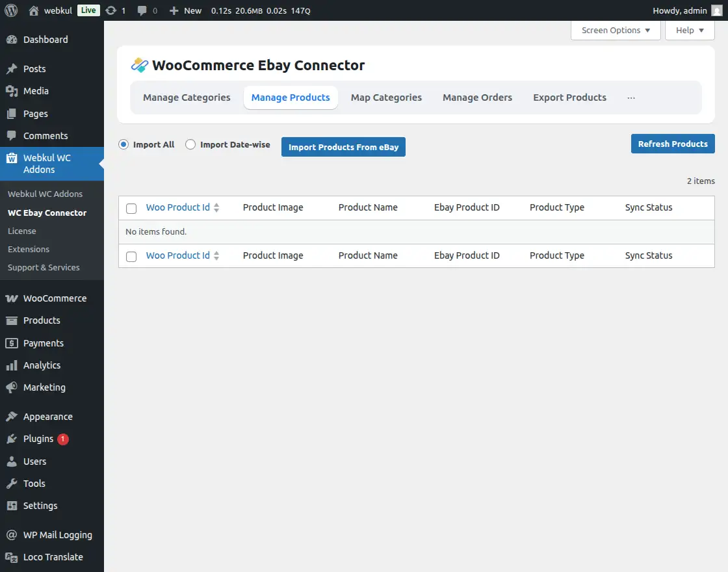This screenshot has width=728, height=572.
Task: Expand the Help dropdown
Action: tap(690, 30)
